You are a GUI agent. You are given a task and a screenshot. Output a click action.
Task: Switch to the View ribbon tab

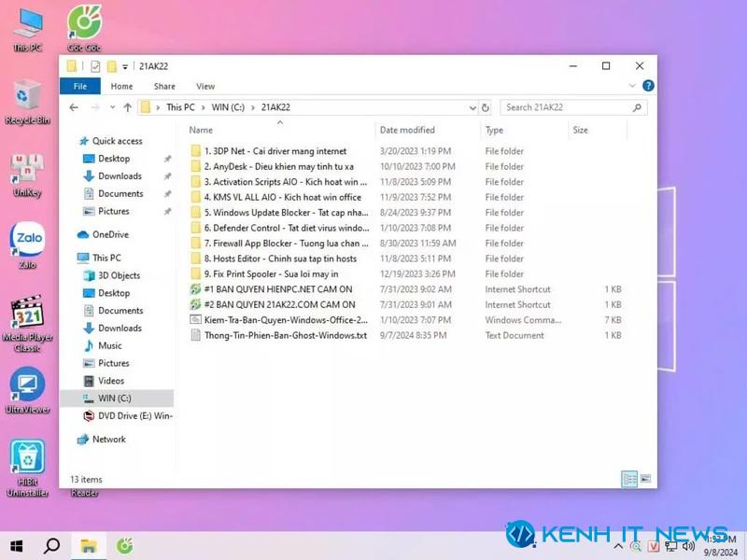205,86
